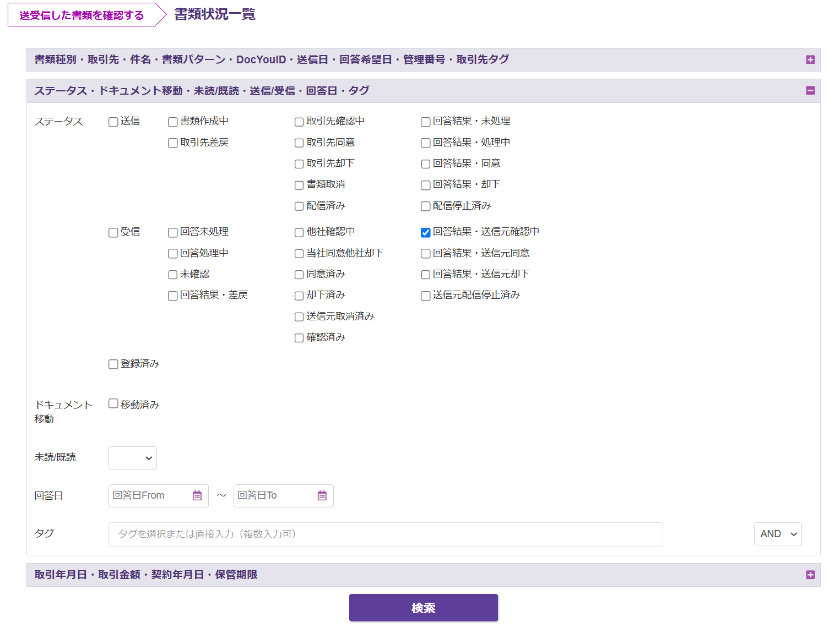Open the AND tag condition dropdown
This screenshot has height=628, width=840.
(x=778, y=534)
